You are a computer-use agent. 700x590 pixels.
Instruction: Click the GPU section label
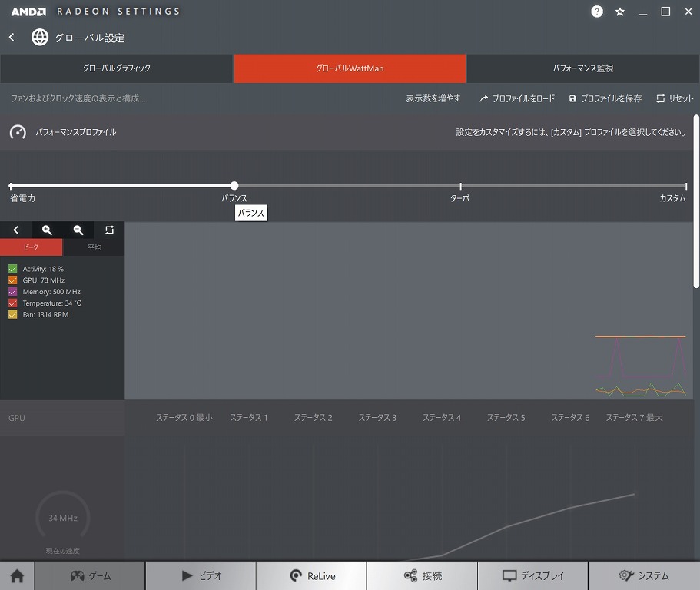point(16,418)
